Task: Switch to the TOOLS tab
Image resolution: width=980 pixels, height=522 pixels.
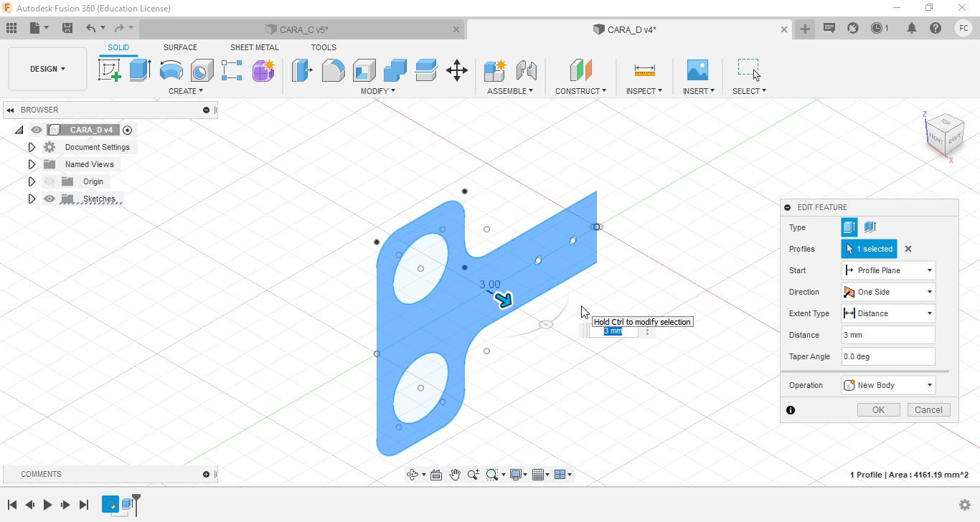Action: 324,47
